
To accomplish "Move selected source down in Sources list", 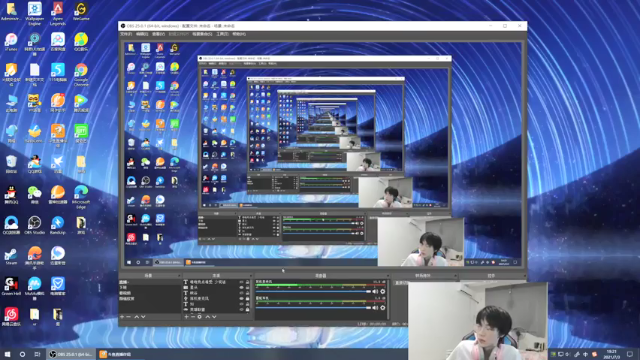I will 214,317.
